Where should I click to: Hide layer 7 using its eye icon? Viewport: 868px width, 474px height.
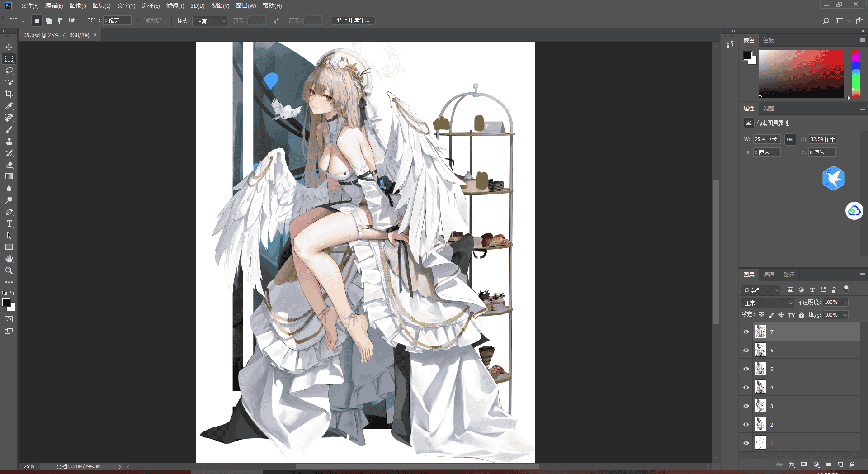tap(746, 332)
